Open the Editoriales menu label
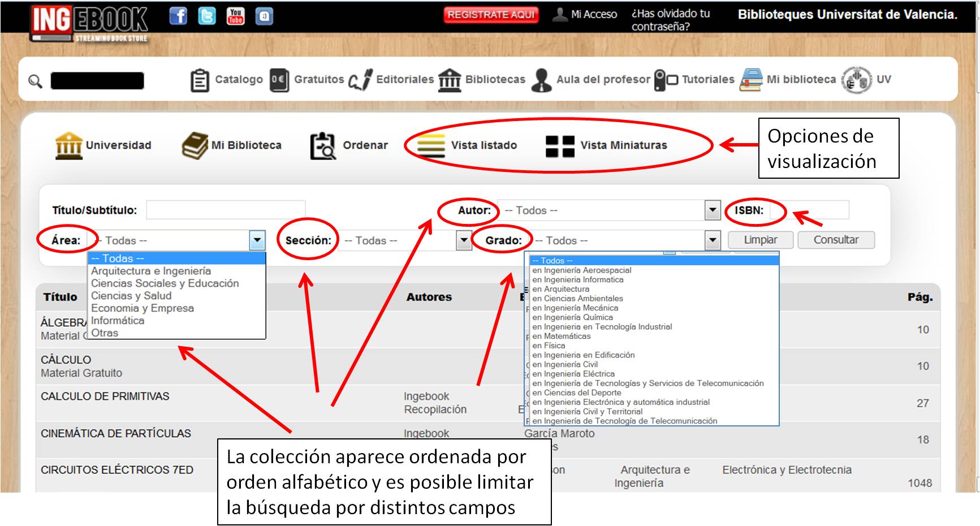Viewport: 980px width, 526px height. (x=405, y=79)
